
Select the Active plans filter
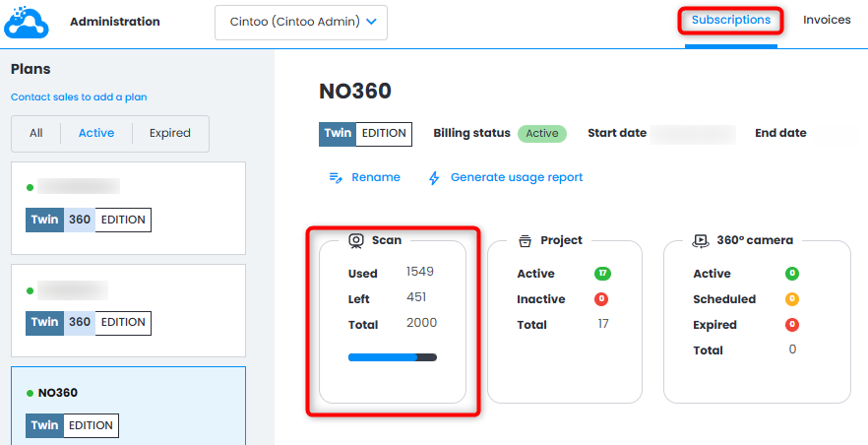[x=96, y=133]
